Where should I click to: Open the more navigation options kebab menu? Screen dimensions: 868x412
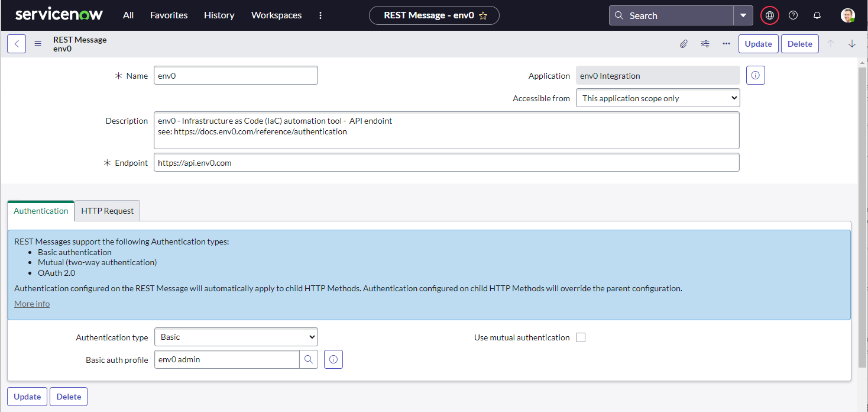(320, 15)
